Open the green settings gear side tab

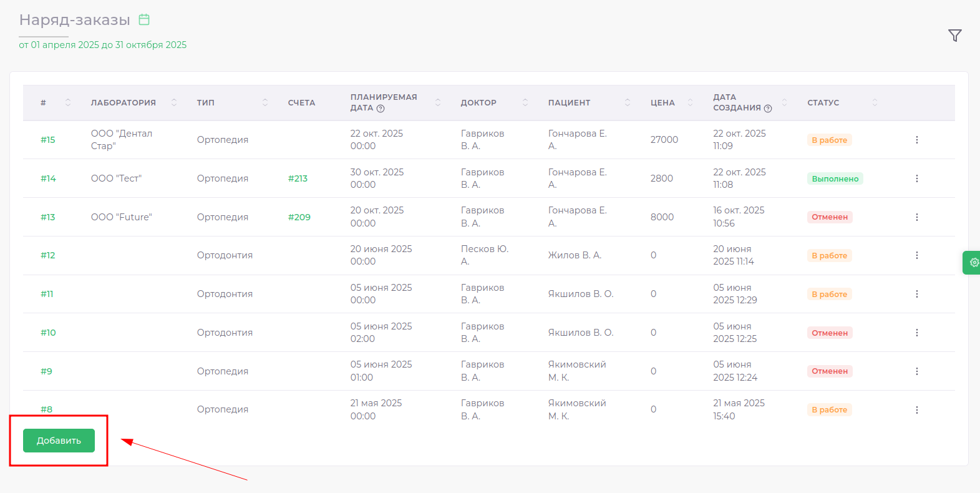tap(973, 263)
